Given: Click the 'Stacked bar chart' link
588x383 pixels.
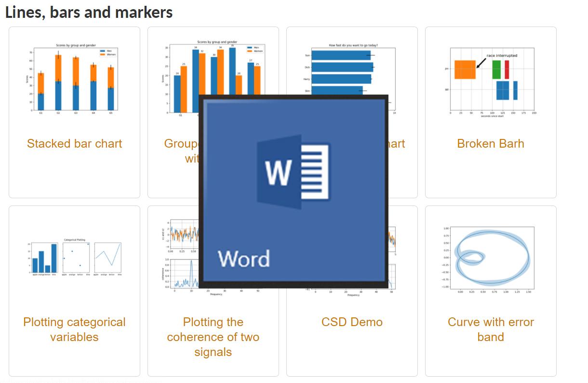Looking at the screenshot, I should [74, 144].
